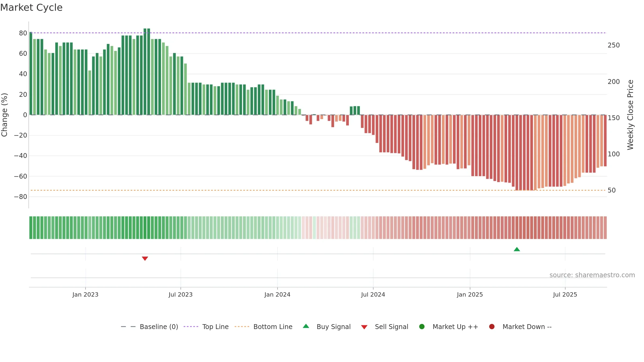Click the green Buy Signal triangle marker on the chart
Viewport: 644px width, 362px height.
pos(517,249)
